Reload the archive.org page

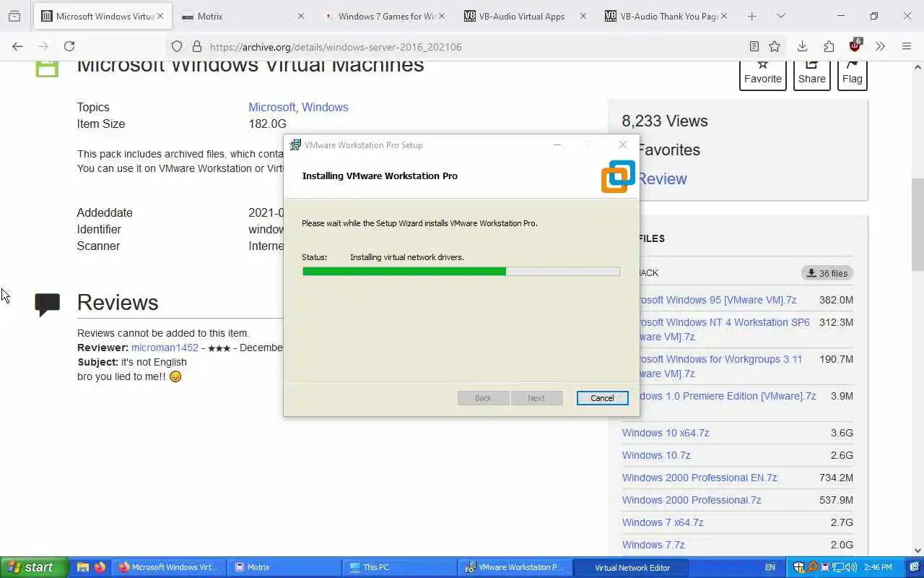(x=69, y=46)
